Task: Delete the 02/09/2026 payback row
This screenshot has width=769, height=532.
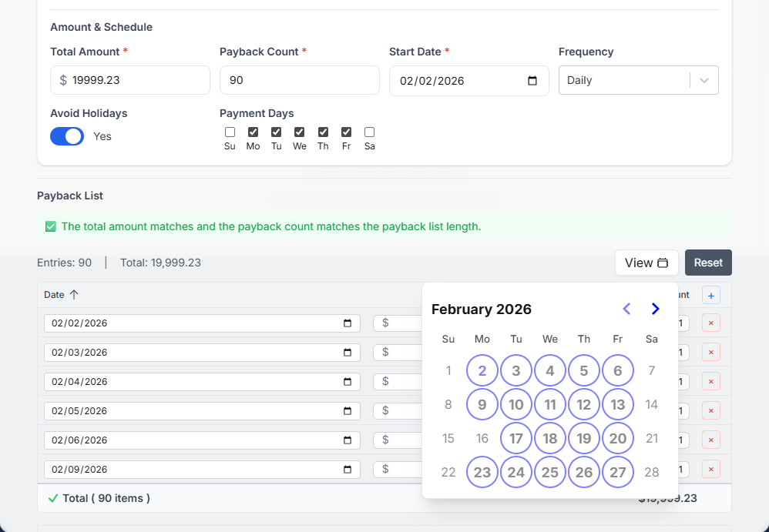Action: (x=710, y=470)
